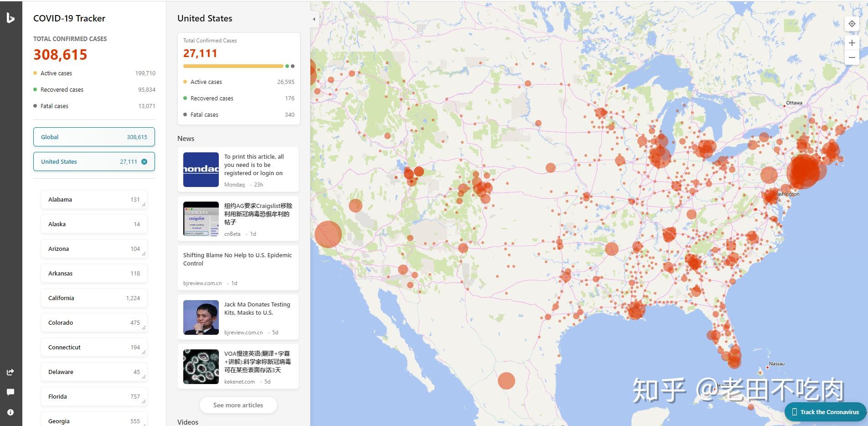Zoom out of the map
868x426 pixels.
point(852,57)
